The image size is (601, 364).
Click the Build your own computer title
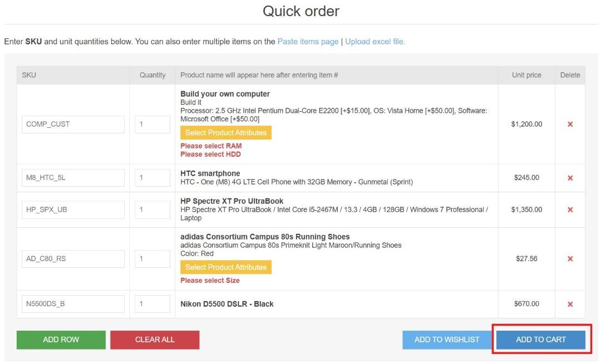225,94
